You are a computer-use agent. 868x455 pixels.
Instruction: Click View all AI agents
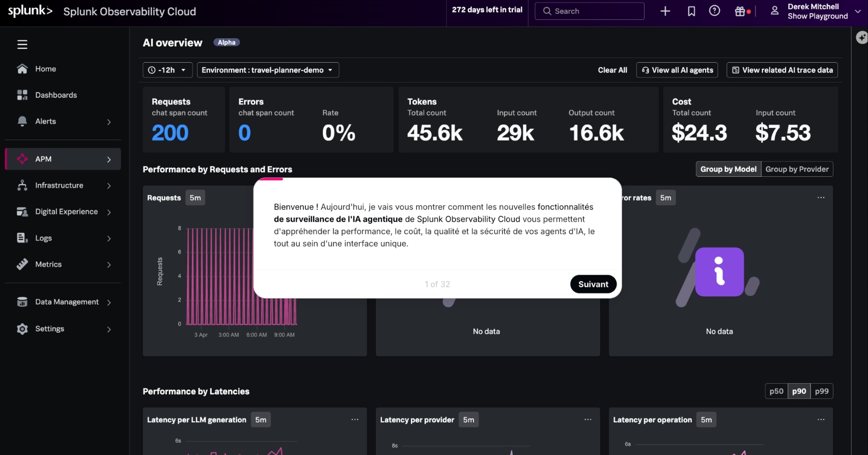point(677,70)
